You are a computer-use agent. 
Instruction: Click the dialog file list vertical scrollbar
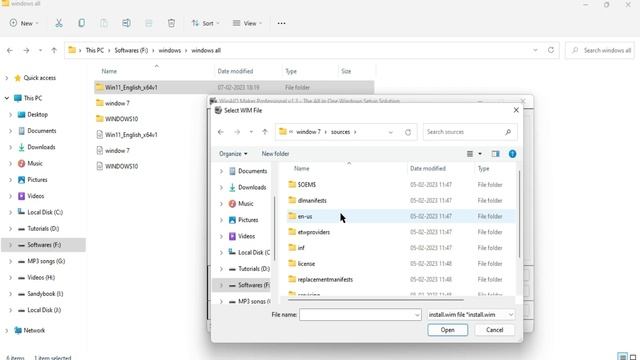pos(519,214)
